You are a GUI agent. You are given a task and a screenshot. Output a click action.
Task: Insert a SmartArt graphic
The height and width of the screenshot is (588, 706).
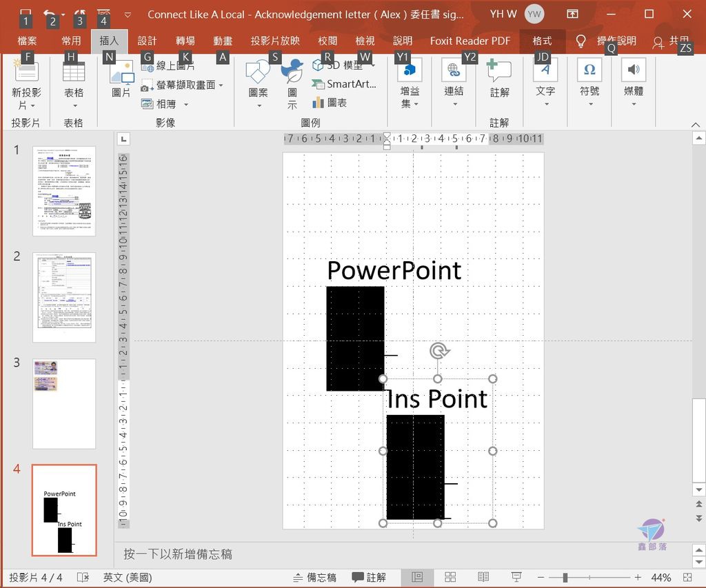pos(343,83)
